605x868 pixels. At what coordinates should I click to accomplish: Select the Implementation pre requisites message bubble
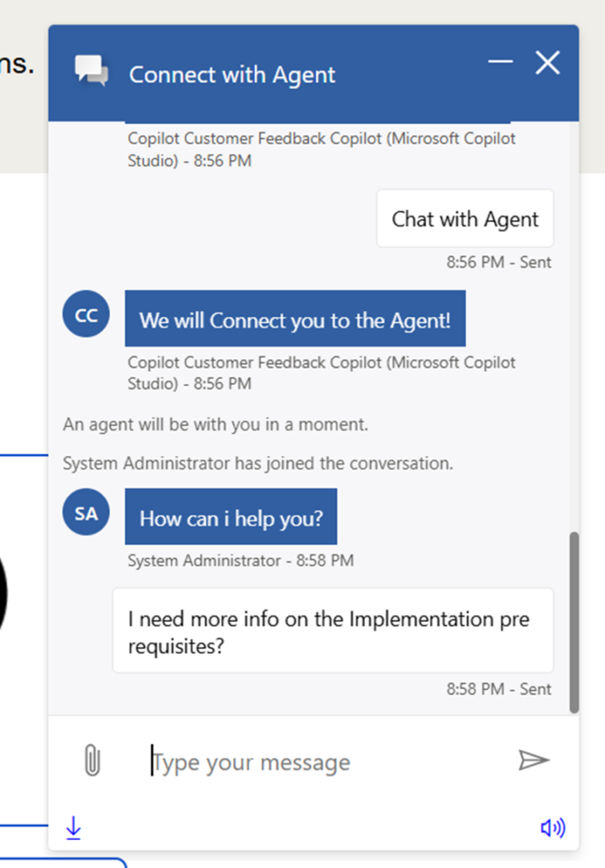pyautogui.click(x=332, y=632)
